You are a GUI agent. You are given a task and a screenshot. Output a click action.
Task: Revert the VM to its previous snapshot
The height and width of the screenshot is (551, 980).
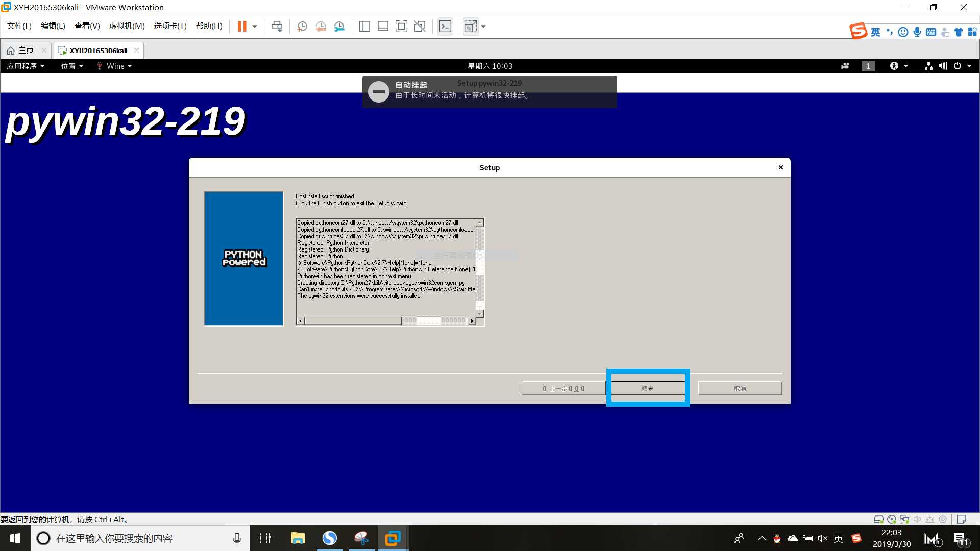(x=321, y=26)
